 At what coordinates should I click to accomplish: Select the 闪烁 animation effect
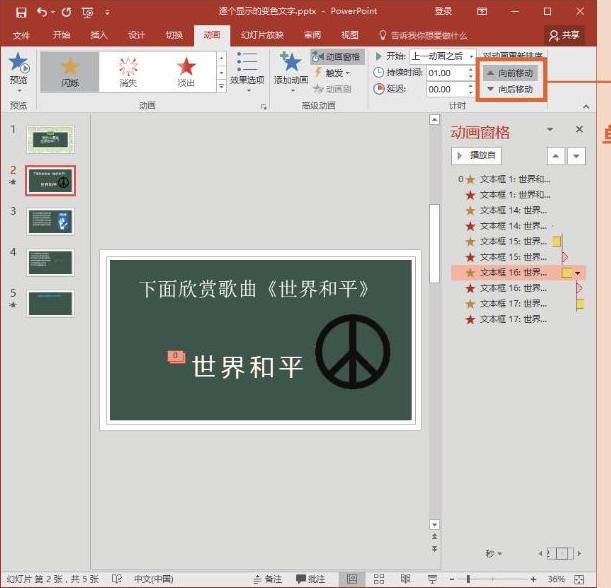(70, 72)
